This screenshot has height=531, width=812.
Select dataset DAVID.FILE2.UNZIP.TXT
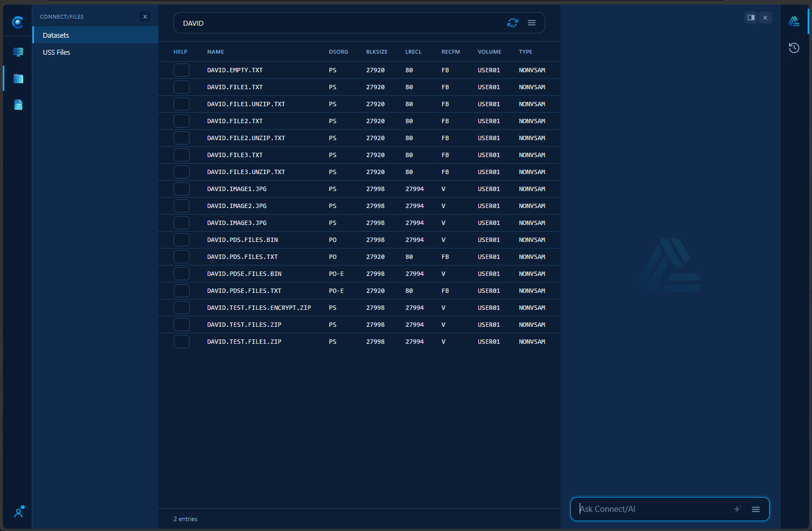[246, 138]
